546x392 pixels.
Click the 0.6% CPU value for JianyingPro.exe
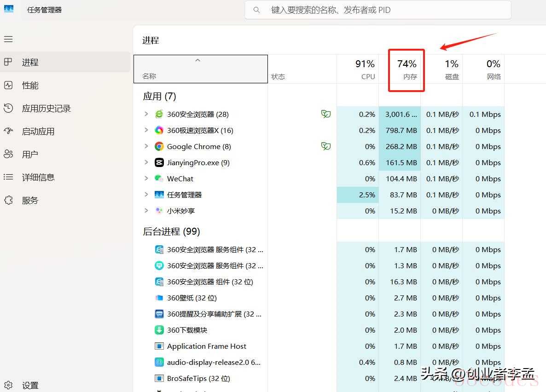point(367,162)
